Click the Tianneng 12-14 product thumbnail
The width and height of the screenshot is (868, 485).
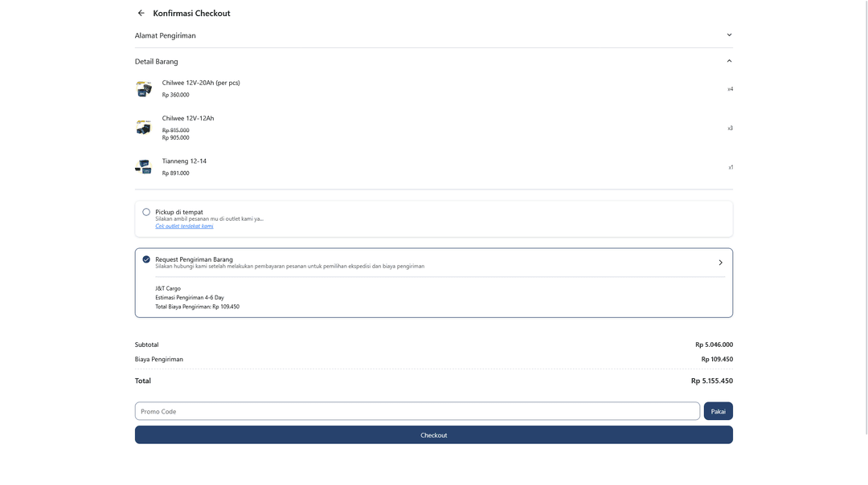pos(144,167)
